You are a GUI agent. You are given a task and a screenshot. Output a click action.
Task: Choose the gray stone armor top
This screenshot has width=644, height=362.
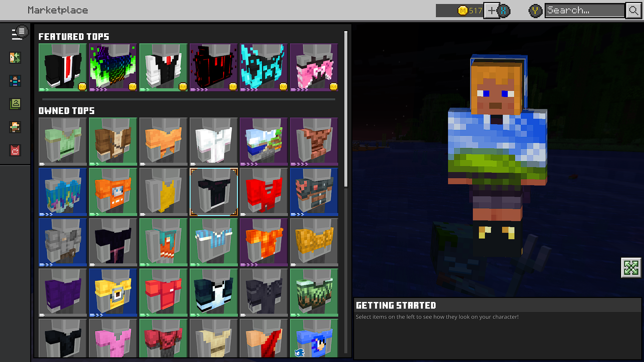63,242
